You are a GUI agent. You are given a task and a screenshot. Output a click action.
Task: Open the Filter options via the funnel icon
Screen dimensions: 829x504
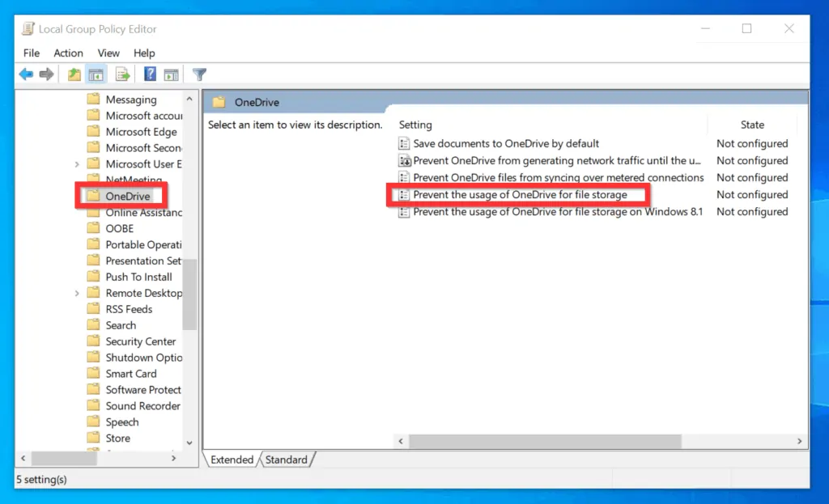point(199,74)
